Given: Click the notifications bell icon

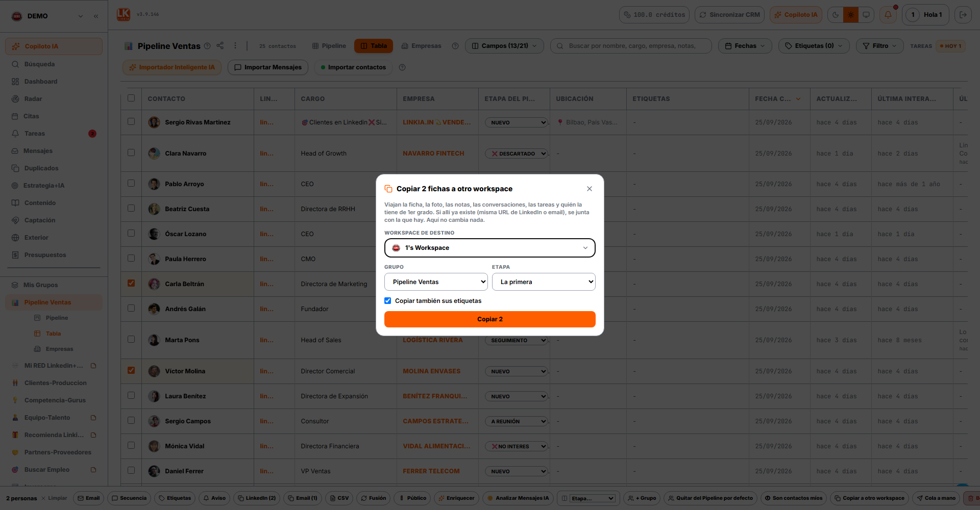Looking at the screenshot, I should click(x=888, y=15).
